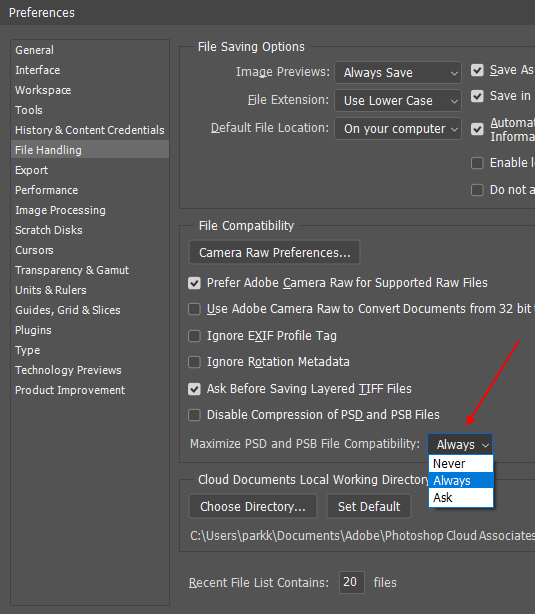
Task: Click the Choose Directory button
Action: click(x=253, y=506)
